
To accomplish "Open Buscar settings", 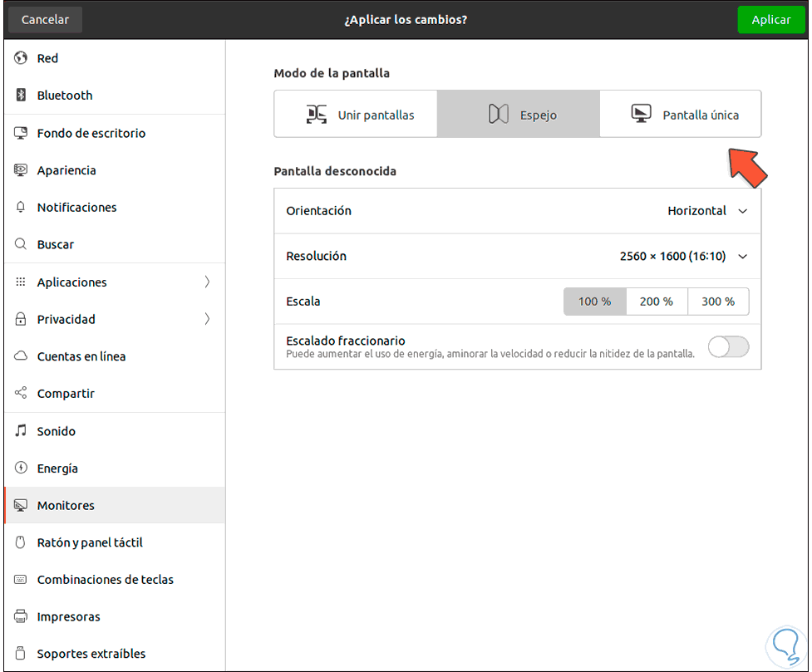I will (x=115, y=244).
